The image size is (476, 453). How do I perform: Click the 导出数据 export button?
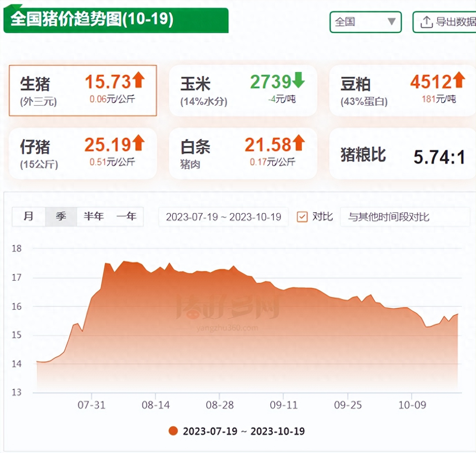point(444,22)
